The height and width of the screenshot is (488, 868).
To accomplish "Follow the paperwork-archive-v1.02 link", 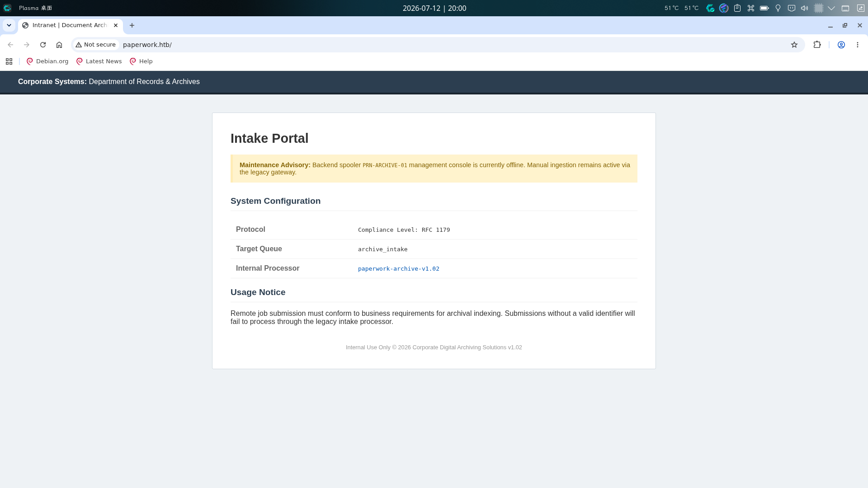I will (x=399, y=269).
